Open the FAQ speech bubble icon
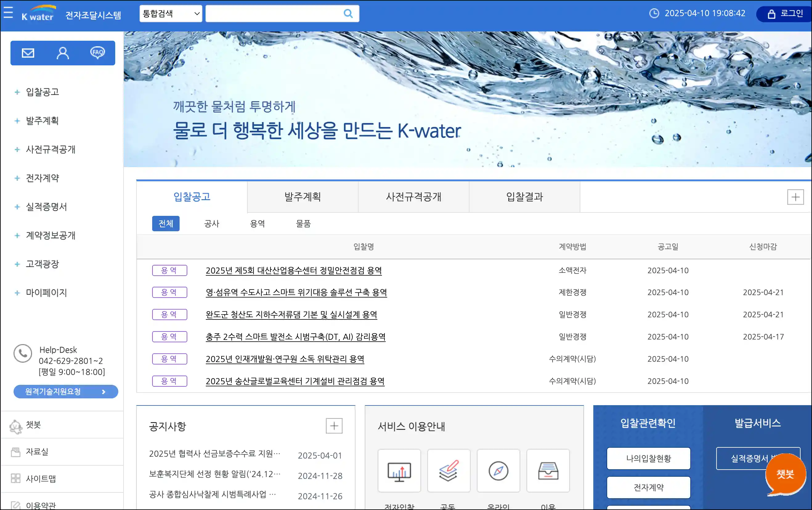 pos(98,53)
